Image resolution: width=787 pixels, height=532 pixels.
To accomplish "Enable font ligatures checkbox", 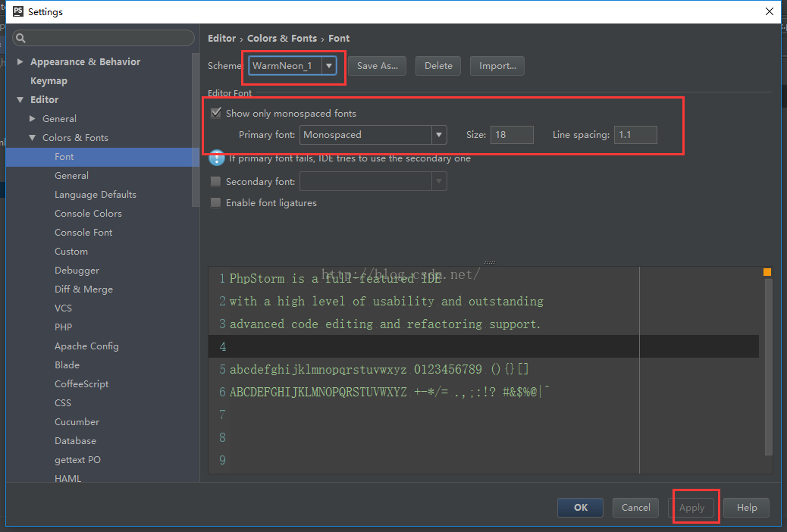I will click(x=216, y=203).
